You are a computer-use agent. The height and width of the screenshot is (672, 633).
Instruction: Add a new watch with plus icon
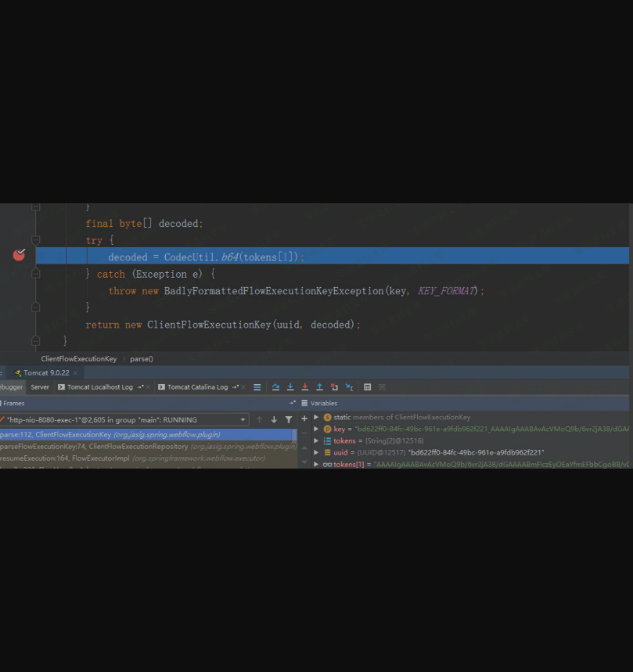point(304,419)
